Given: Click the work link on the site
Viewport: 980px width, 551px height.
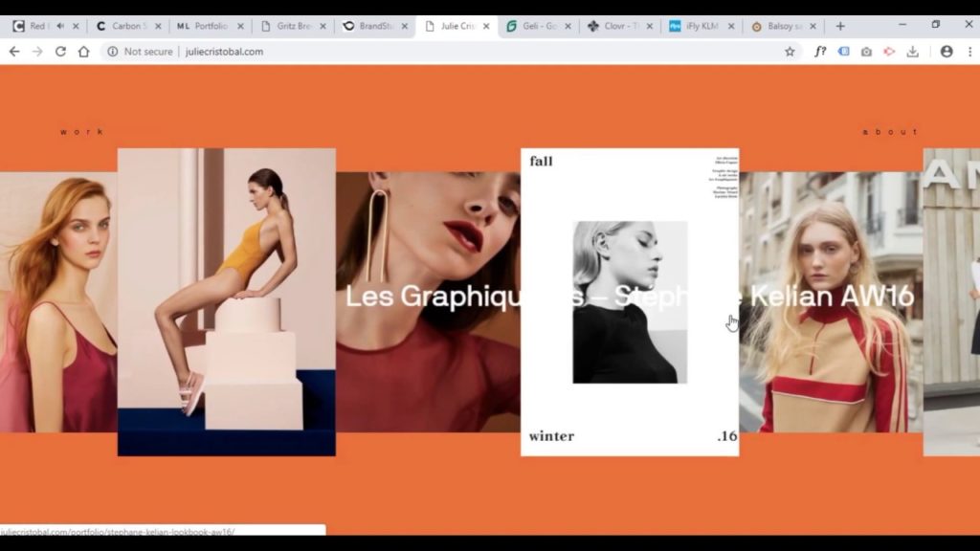Looking at the screenshot, I should (x=83, y=131).
